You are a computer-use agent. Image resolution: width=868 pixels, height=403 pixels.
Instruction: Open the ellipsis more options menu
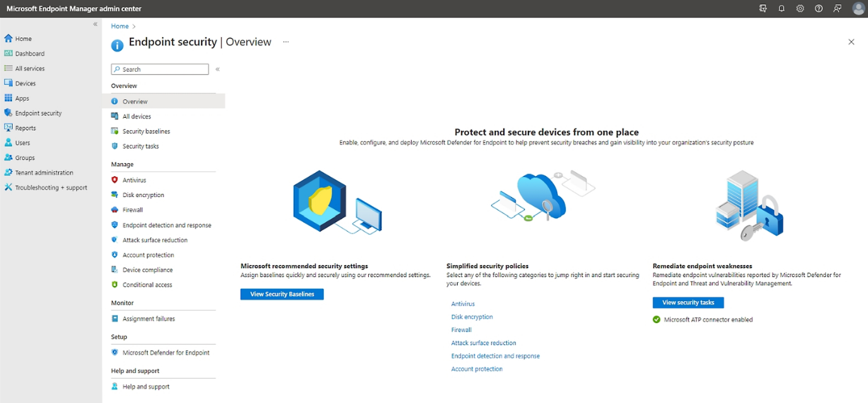286,42
